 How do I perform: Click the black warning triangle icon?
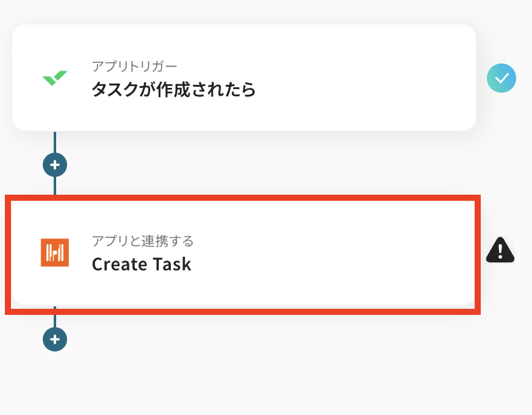[500, 250]
